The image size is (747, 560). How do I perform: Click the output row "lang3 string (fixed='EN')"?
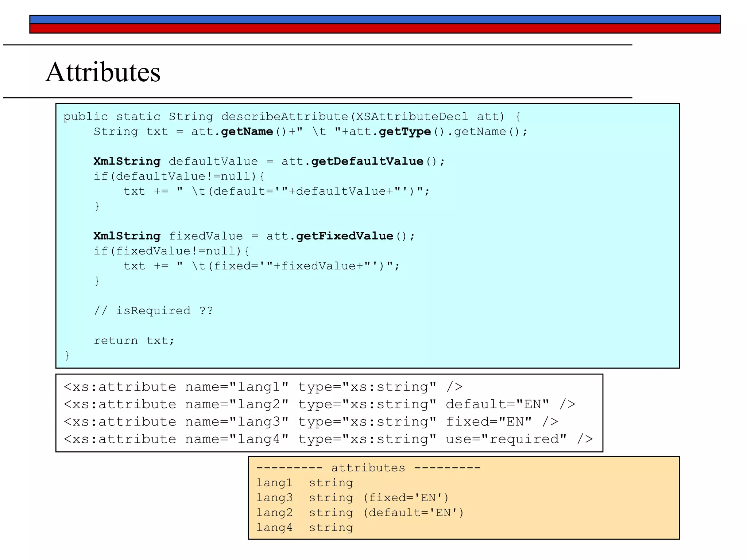[352, 498]
